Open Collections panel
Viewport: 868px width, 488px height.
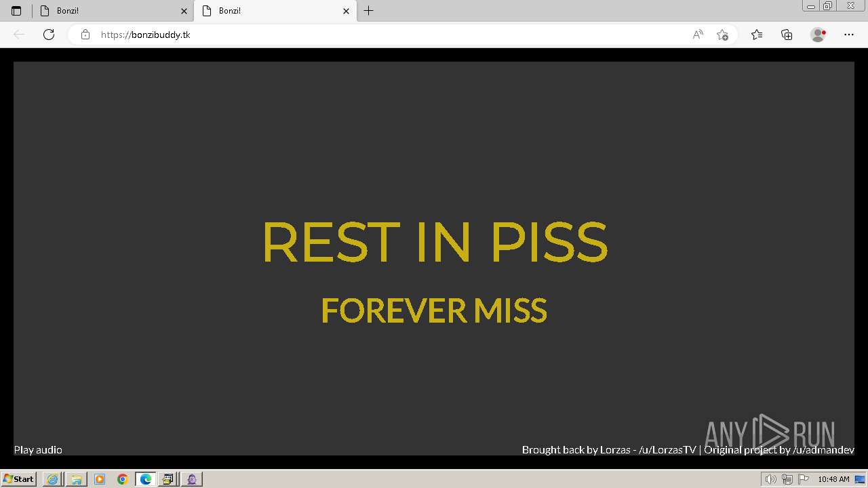pyautogui.click(x=787, y=35)
